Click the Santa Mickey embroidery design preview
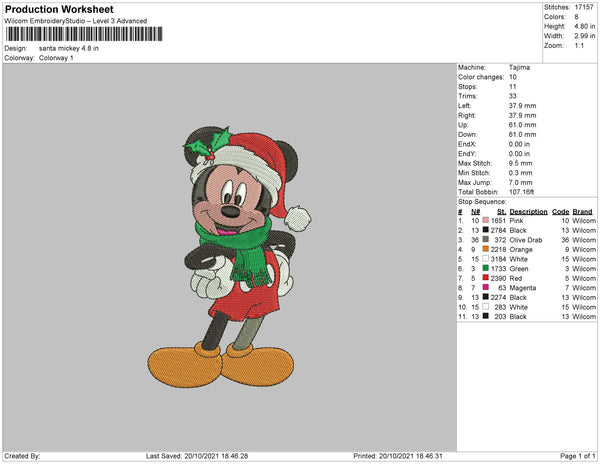 (229, 257)
